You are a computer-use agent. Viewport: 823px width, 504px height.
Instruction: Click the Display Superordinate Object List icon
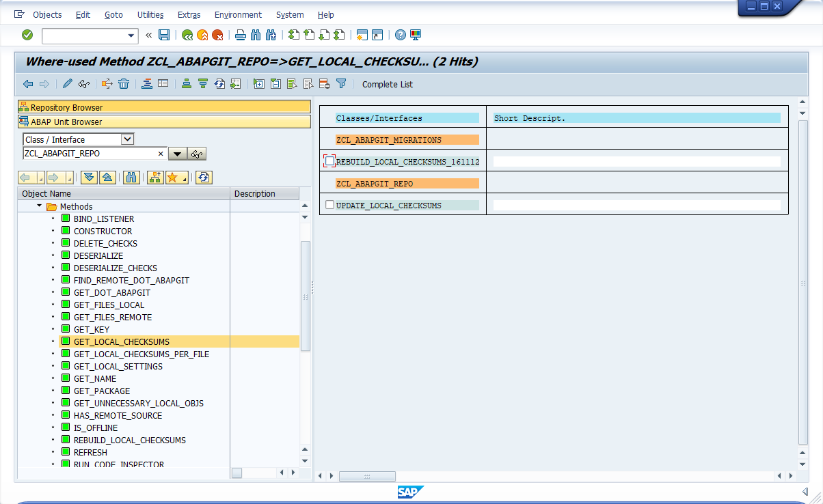pyautogui.click(x=155, y=178)
